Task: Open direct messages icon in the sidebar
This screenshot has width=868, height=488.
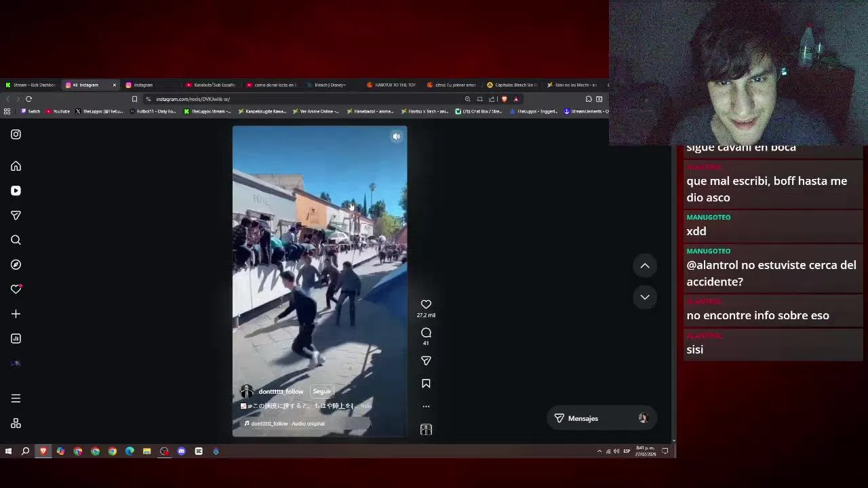Action: click(x=16, y=215)
